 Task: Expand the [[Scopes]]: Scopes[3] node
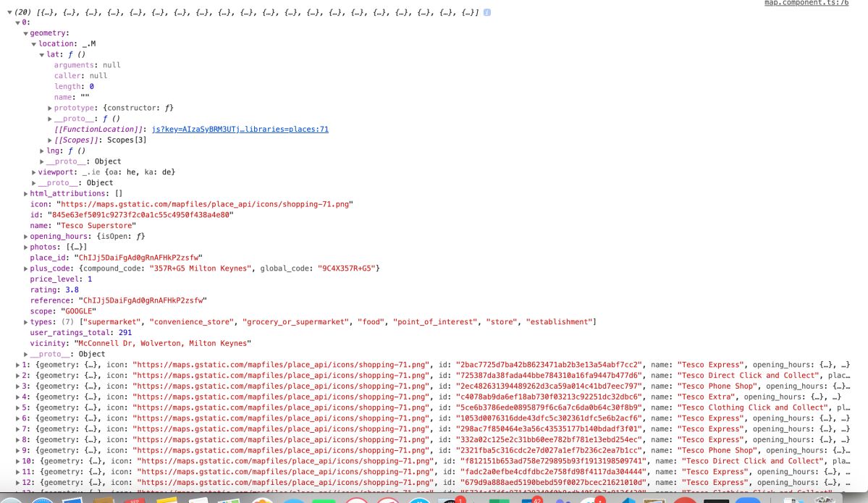coord(50,140)
